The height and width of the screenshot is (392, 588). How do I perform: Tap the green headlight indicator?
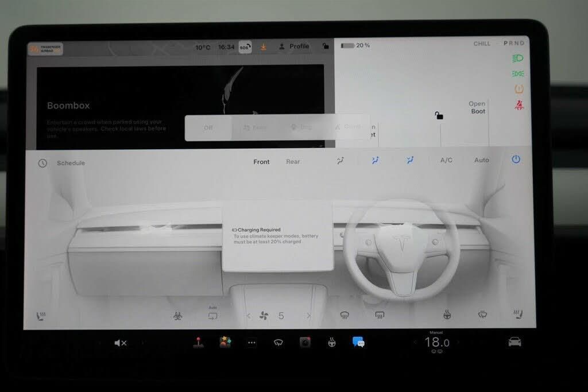pyautogui.click(x=518, y=58)
